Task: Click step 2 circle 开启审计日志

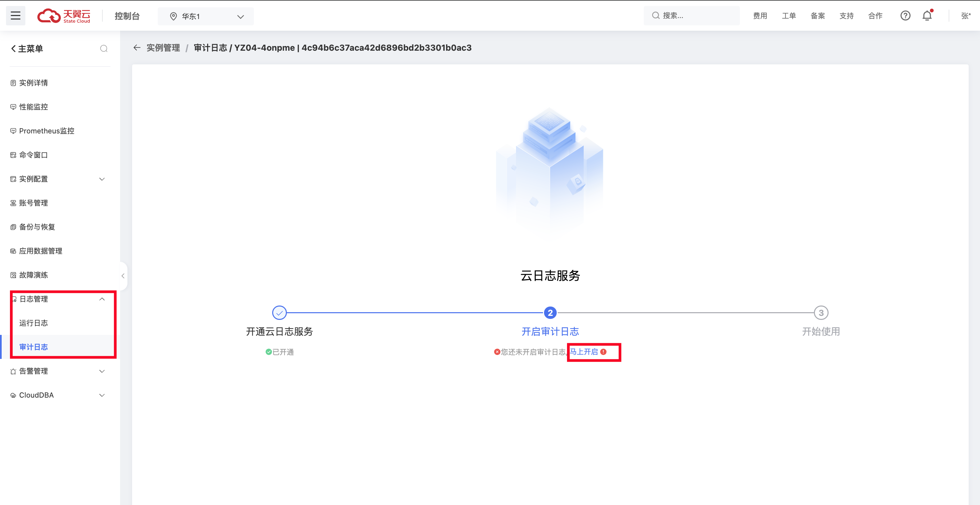Action: tap(550, 313)
